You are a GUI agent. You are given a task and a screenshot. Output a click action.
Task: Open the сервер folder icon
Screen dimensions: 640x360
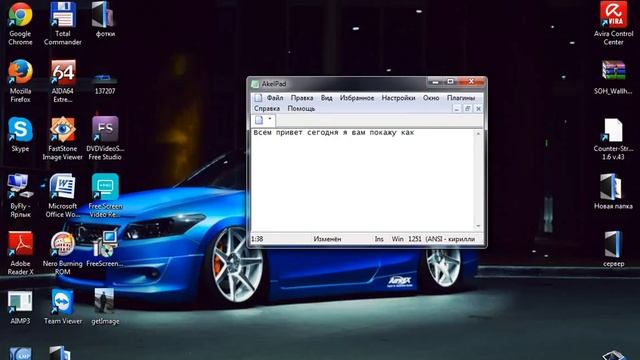(613, 244)
